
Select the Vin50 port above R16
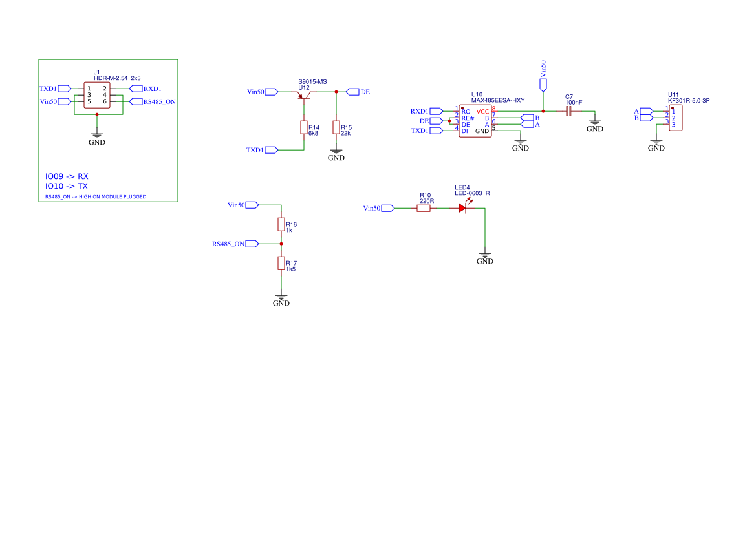point(252,205)
